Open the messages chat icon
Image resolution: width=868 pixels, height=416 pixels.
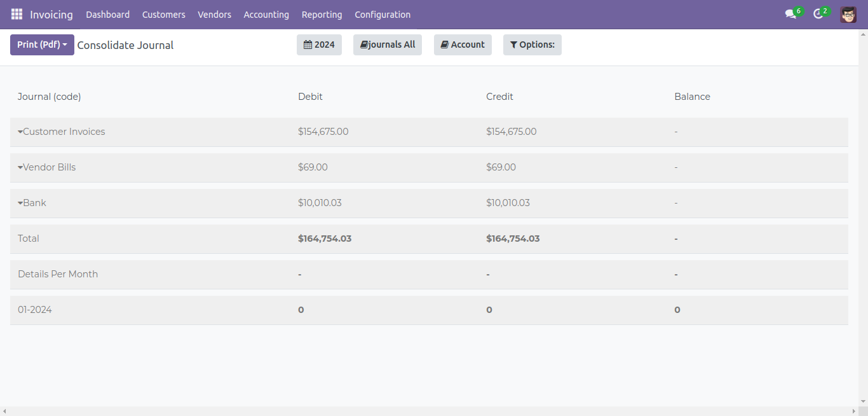click(x=790, y=14)
